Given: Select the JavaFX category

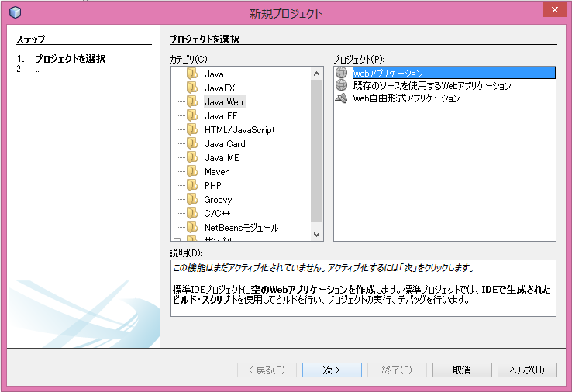Looking at the screenshot, I should coord(220,88).
